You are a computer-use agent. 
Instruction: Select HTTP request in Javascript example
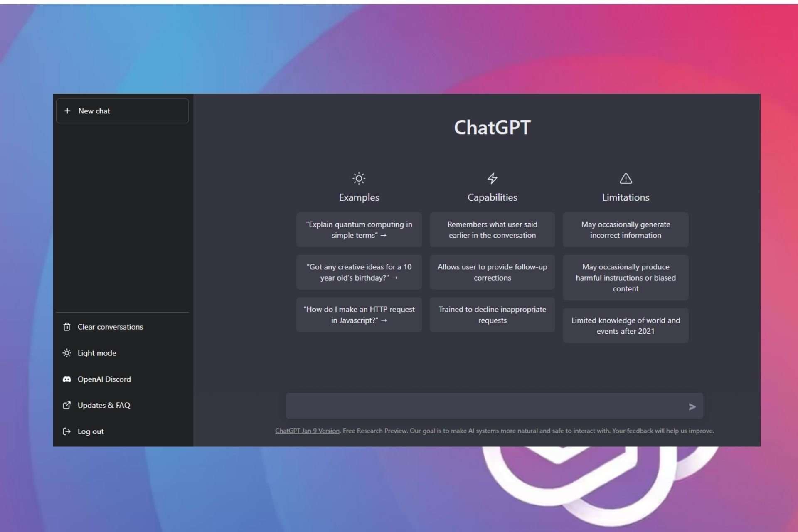(359, 315)
